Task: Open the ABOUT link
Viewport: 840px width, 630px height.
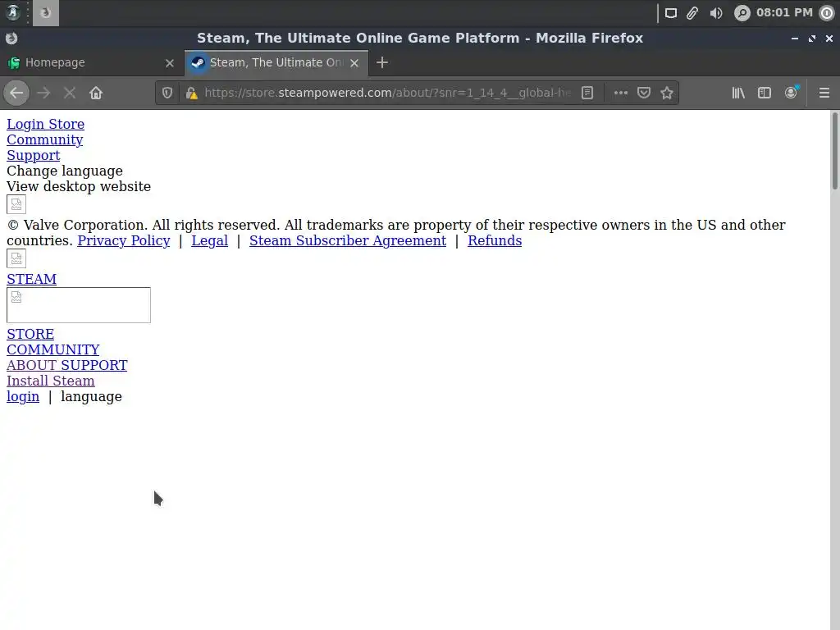Action: pos(30,365)
